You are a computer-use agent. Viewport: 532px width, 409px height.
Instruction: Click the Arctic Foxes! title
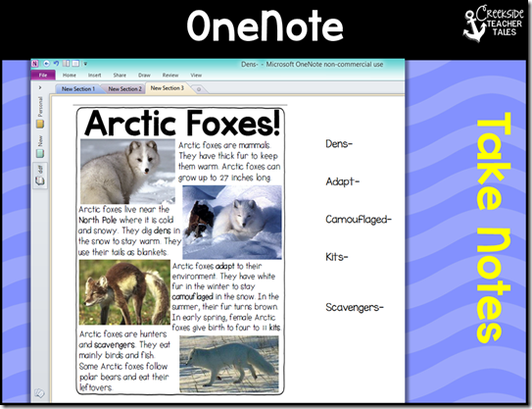click(x=182, y=123)
